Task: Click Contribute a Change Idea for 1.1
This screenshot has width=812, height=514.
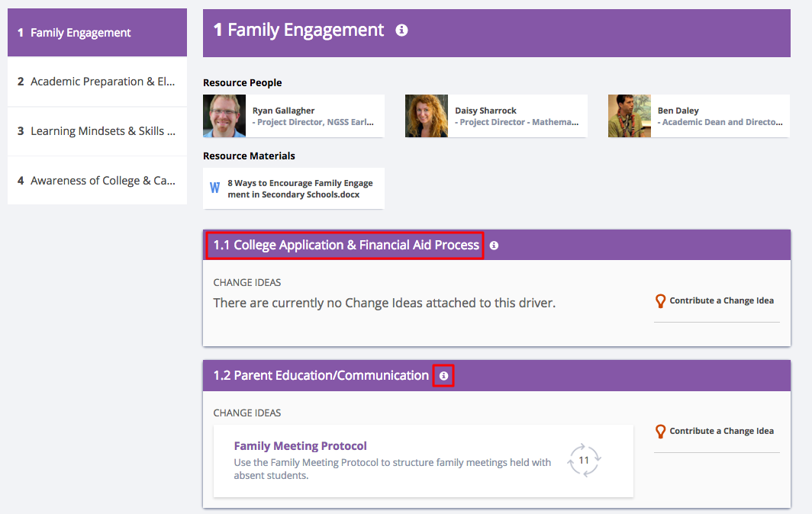Action: [721, 300]
